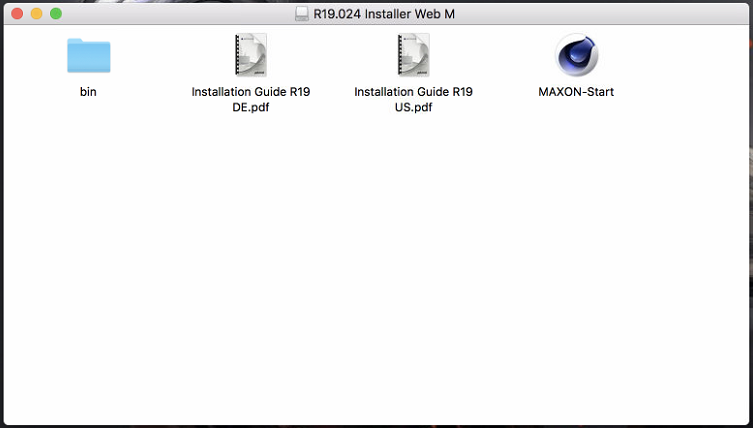This screenshot has height=428, width=753.
Task: Click the "Installation Guide R19 US.pdf" file name
Action: click(x=413, y=99)
